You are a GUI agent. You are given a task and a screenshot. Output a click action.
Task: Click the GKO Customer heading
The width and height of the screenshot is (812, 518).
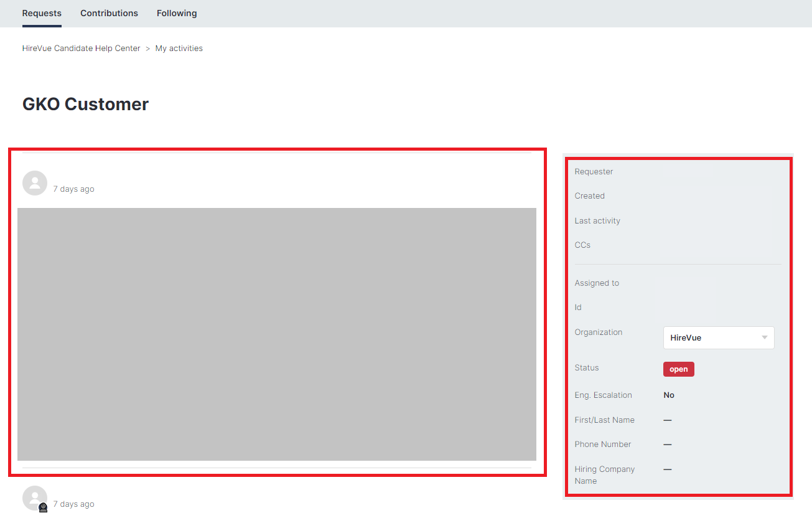coord(86,104)
